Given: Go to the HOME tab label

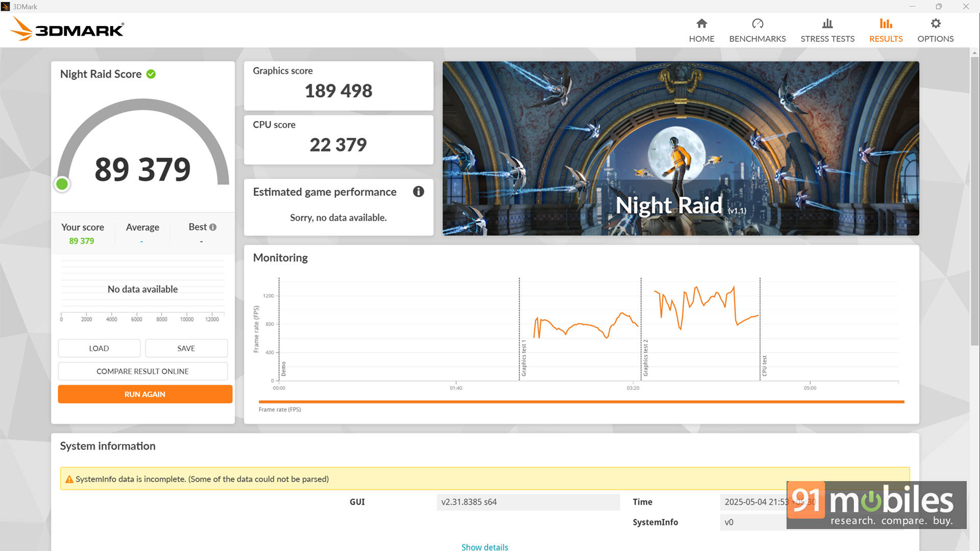Looking at the screenshot, I should click(701, 39).
